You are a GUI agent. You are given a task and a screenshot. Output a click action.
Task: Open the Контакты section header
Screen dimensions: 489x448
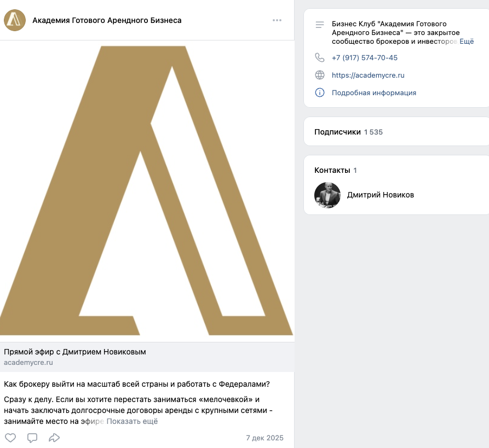(332, 171)
